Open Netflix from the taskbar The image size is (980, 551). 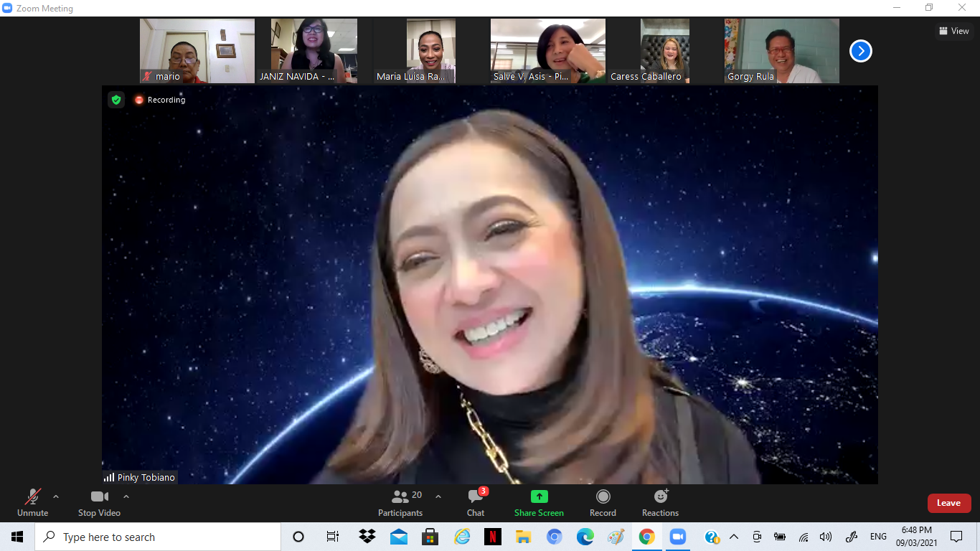pos(493,537)
